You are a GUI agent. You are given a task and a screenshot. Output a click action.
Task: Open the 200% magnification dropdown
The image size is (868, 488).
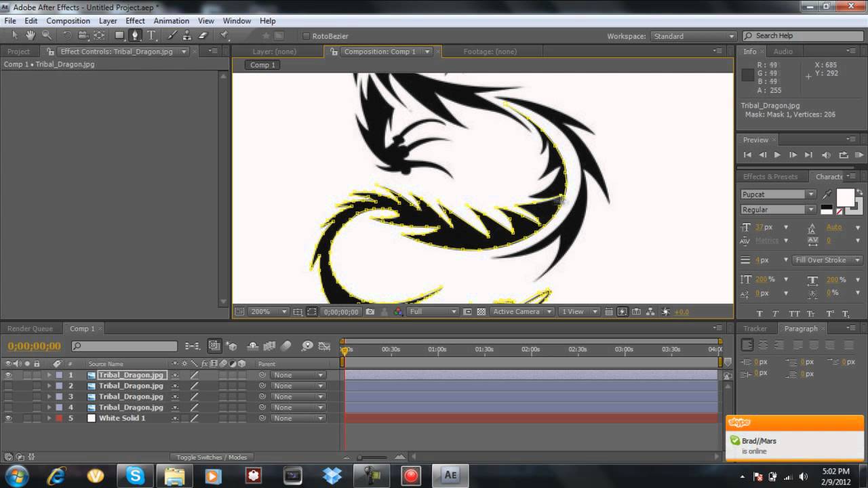269,312
